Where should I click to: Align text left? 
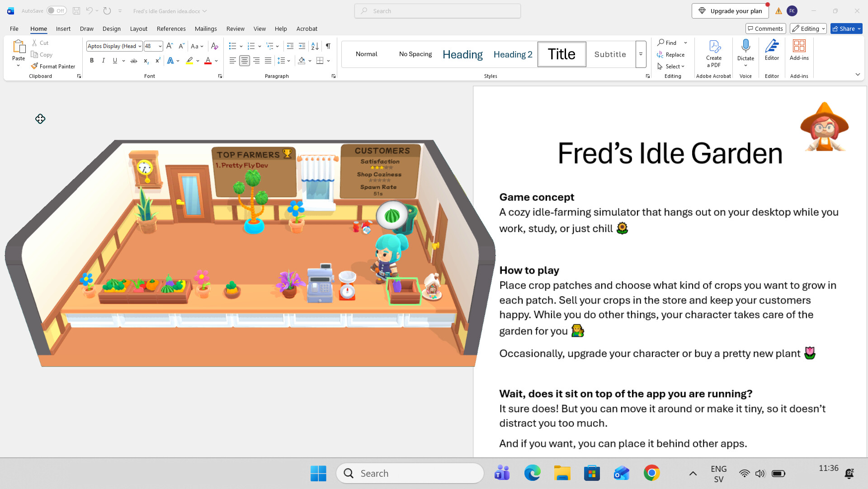[x=232, y=61]
